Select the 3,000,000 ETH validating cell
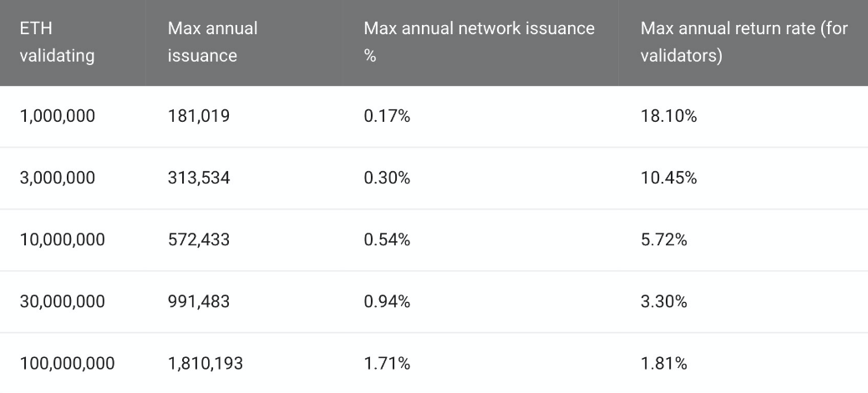 (x=58, y=178)
